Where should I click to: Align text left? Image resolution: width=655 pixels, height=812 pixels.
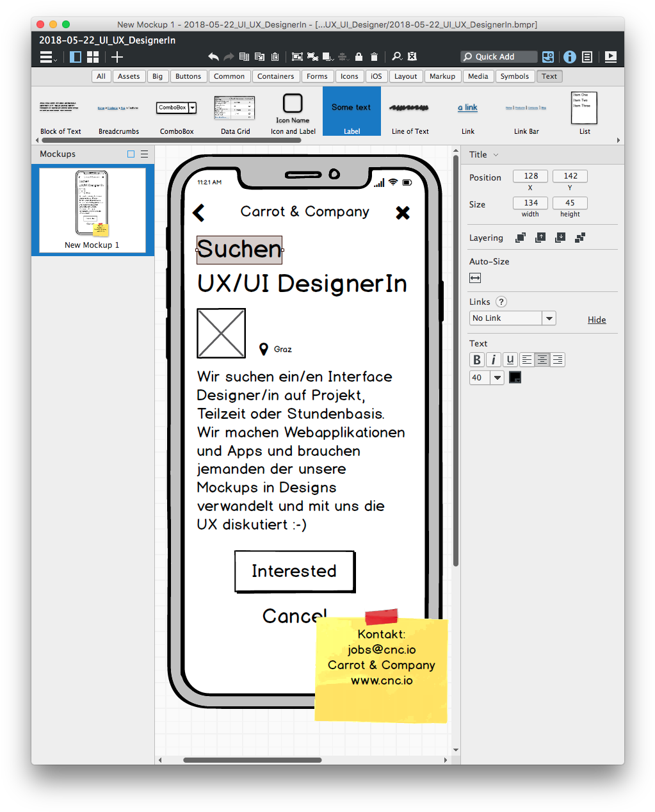527,360
